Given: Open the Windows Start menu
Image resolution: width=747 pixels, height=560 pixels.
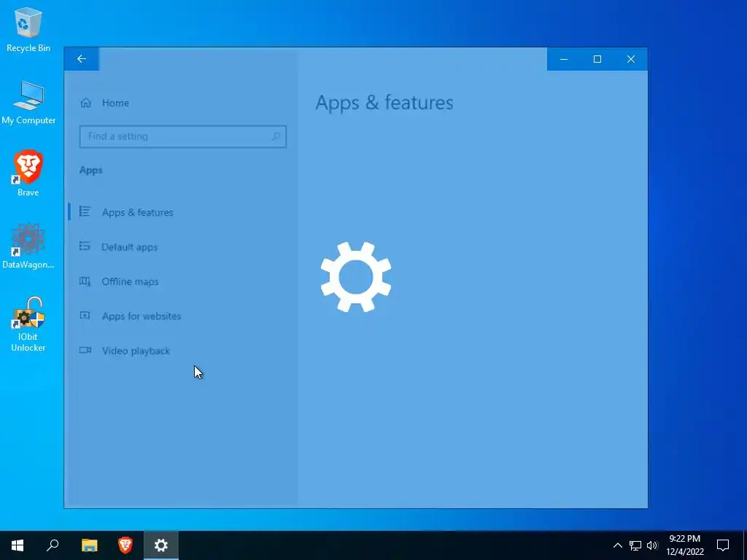Looking at the screenshot, I should [18, 545].
